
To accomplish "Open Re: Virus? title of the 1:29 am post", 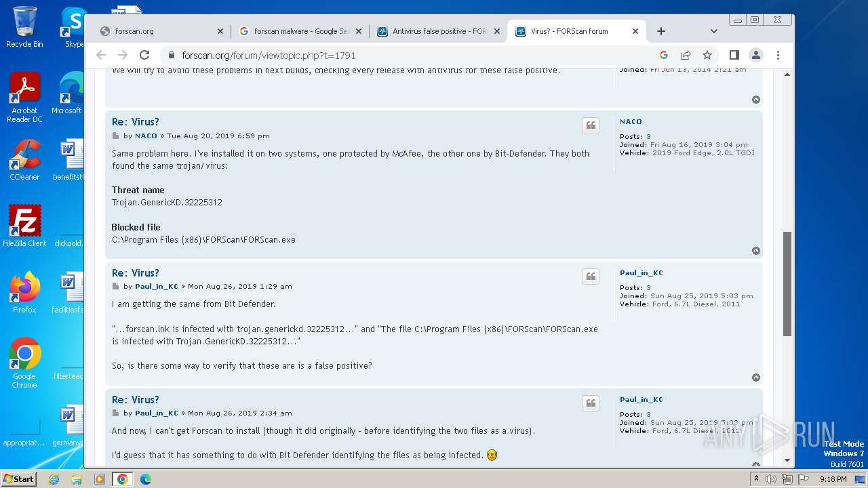I will coord(136,273).
